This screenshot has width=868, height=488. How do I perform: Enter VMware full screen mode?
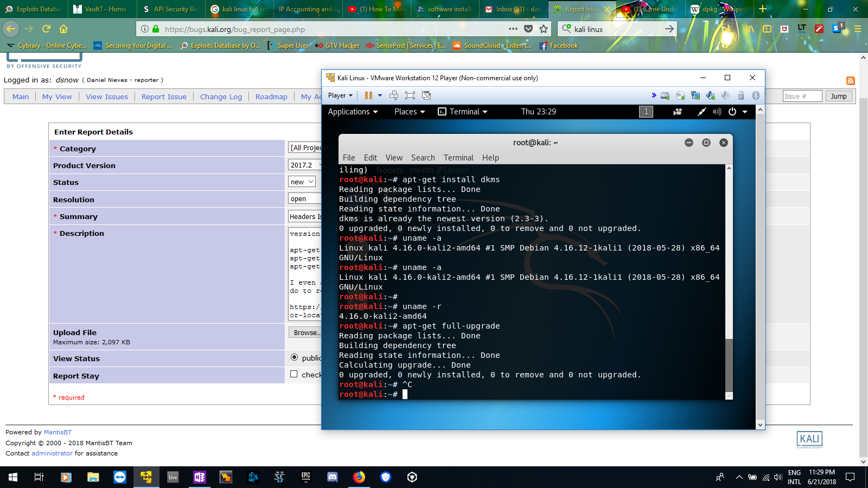click(x=410, y=95)
